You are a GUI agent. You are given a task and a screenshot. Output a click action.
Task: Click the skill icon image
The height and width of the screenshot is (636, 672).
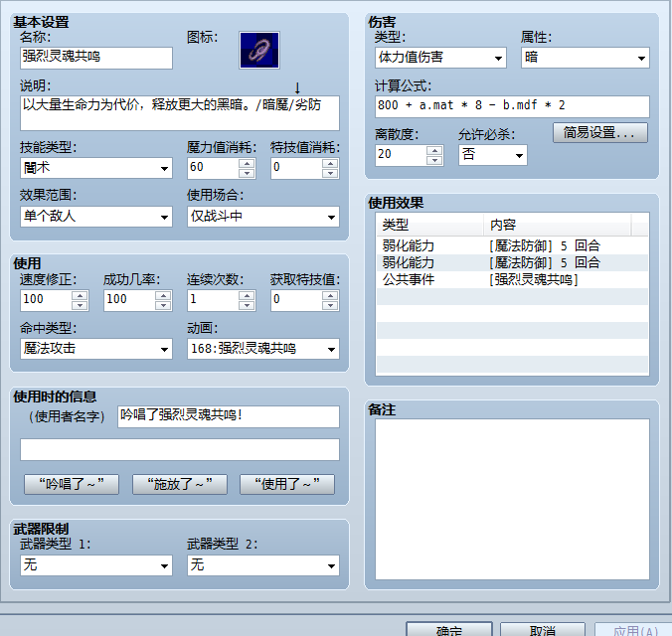click(259, 50)
